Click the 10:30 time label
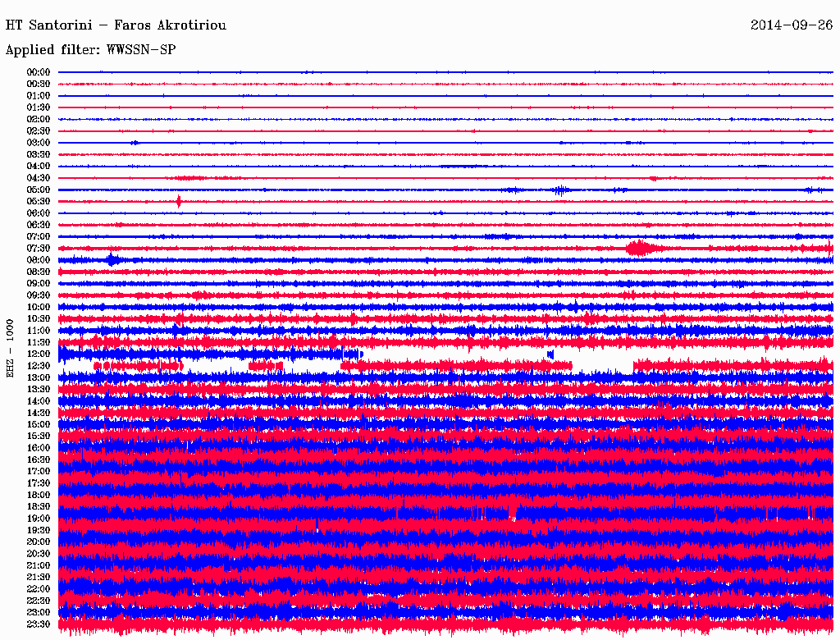Viewport: 840px width, 640px height. pyautogui.click(x=38, y=319)
